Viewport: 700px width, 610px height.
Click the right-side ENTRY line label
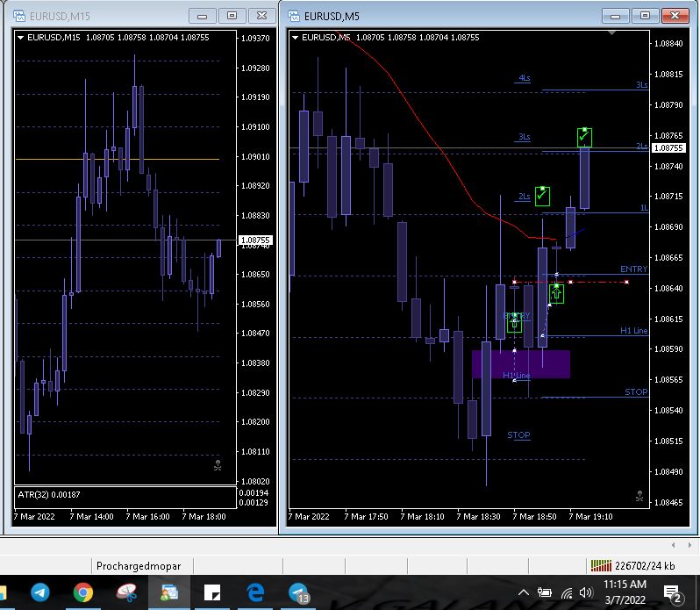[633, 269]
